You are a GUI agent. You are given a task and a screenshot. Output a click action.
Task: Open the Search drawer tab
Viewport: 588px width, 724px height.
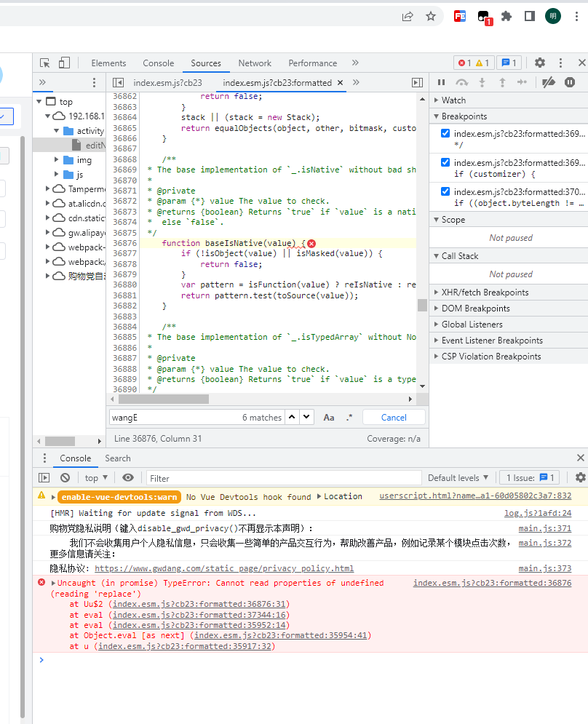(117, 458)
